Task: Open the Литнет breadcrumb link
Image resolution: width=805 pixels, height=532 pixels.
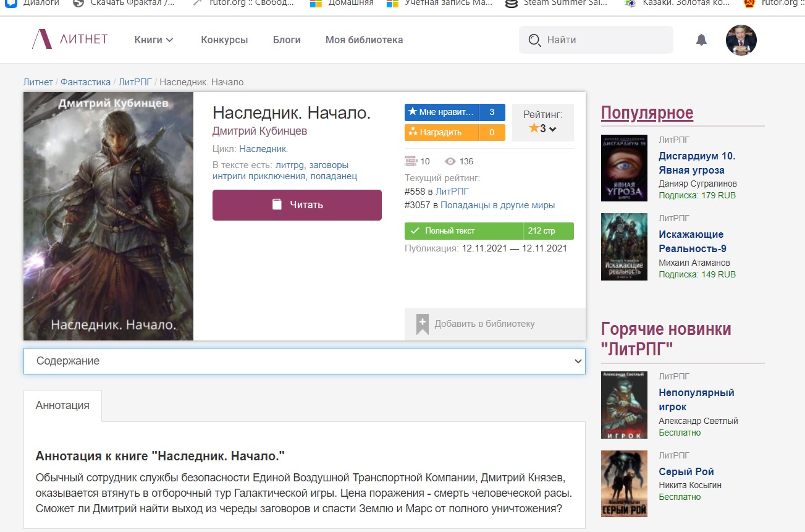Action: 38,82
